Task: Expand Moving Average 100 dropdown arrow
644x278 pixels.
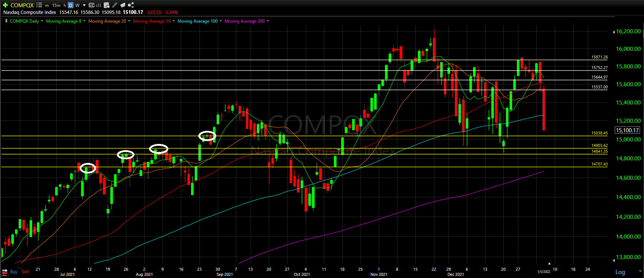Action: (x=221, y=21)
